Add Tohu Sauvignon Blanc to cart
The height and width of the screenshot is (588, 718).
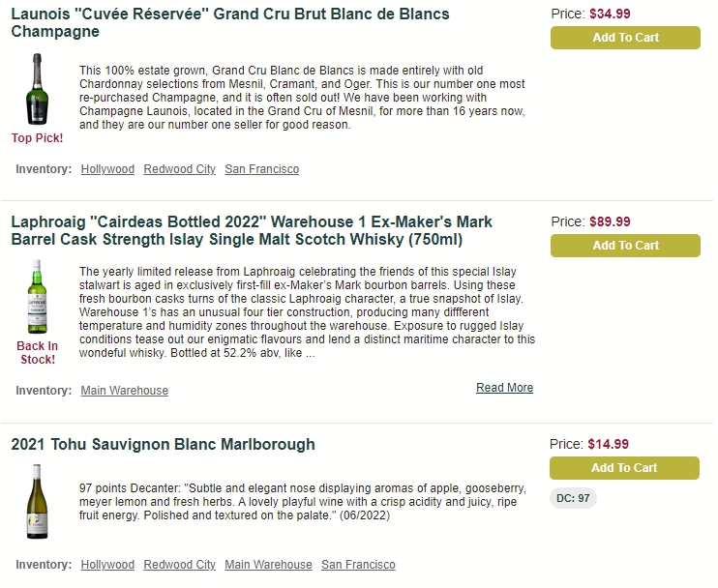624,468
